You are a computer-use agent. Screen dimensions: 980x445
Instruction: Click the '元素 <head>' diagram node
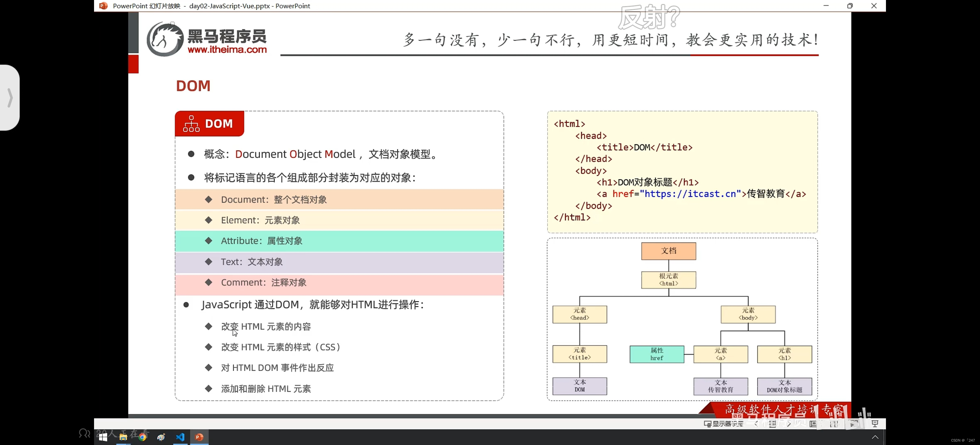coord(579,314)
